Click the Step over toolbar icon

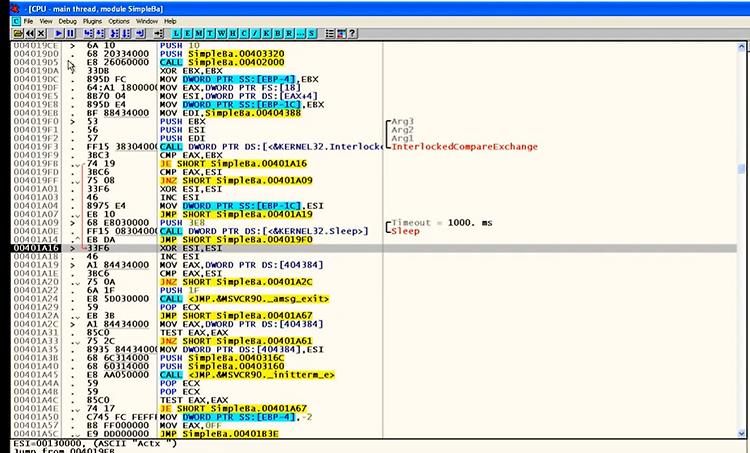point(100,33)
